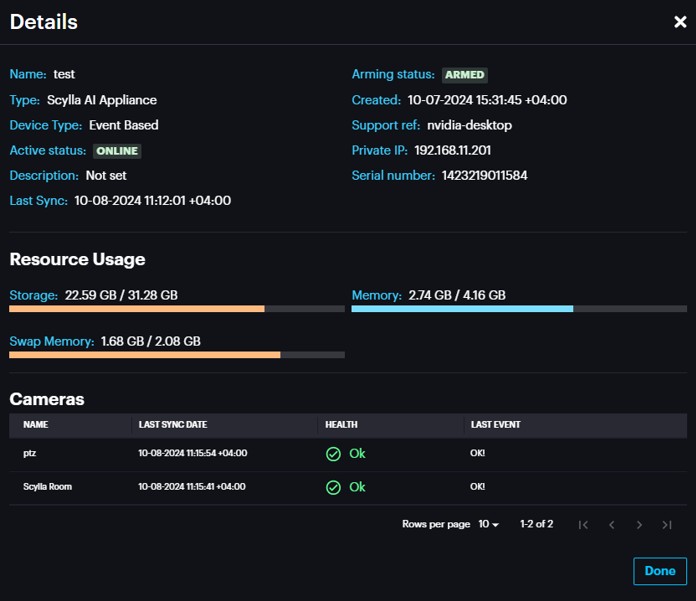Jump to last page of cameras
The height and width of the screenshot is (601, 696).
point(667,524)
